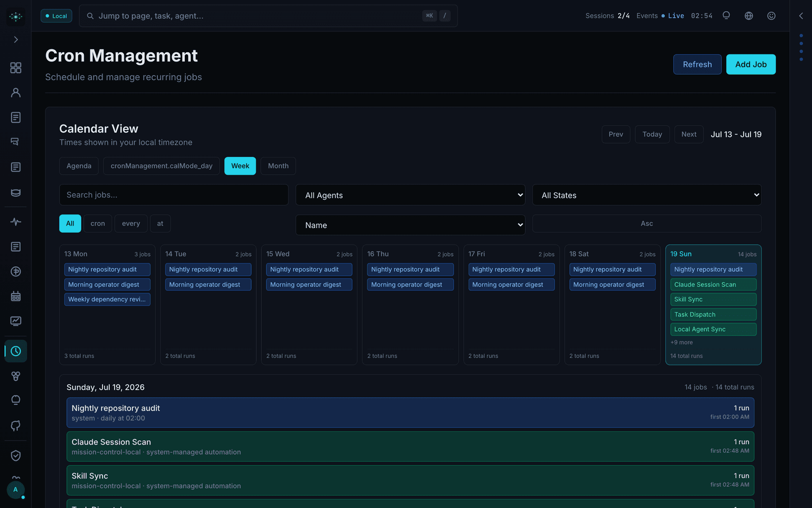Jump to Today in the calendar
812x508 pixels.
[x=652, y=135]
